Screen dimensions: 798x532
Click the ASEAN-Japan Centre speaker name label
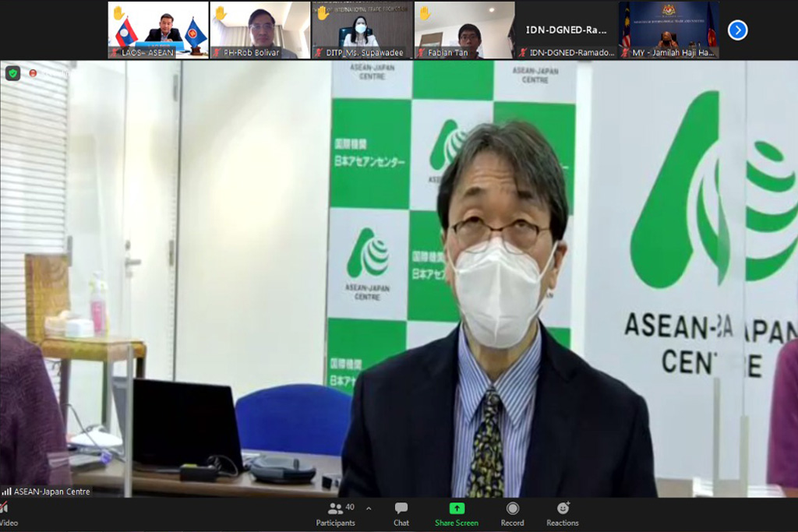point(52,491)
